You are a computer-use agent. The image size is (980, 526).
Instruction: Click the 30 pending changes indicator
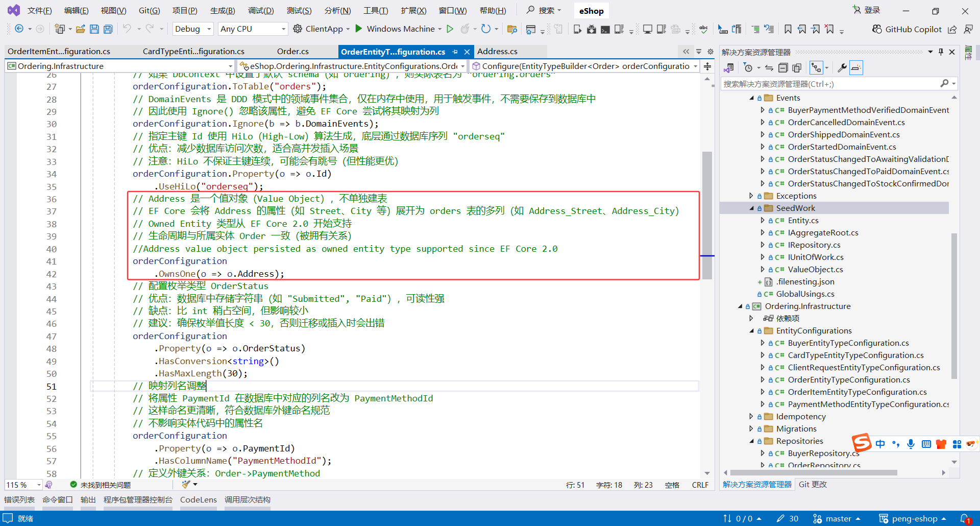coord(788,519)
